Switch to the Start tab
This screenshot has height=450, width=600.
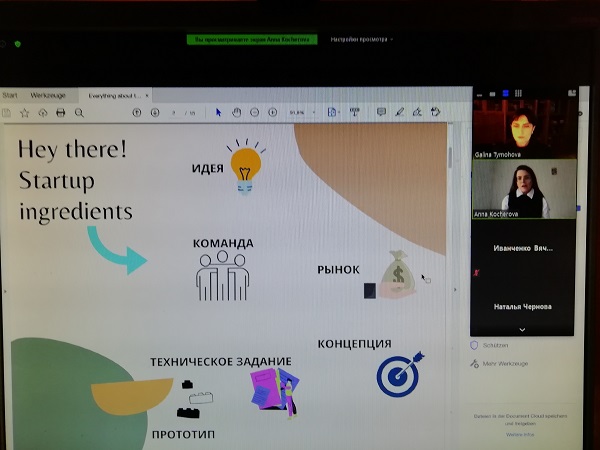click(10, 95)
